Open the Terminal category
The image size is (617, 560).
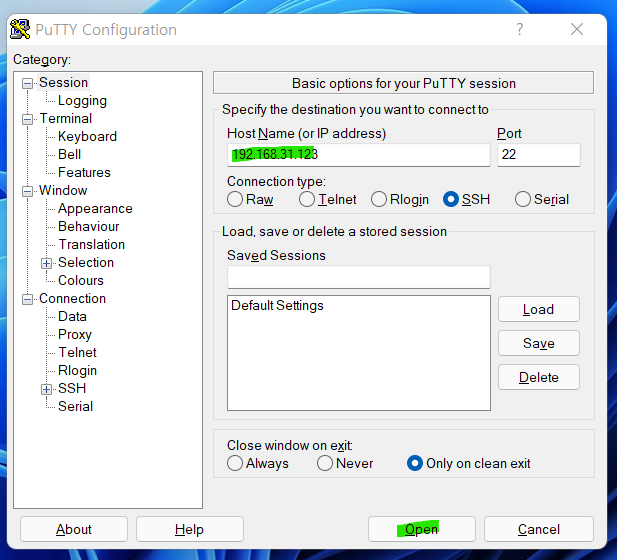[x=66, y=118]
